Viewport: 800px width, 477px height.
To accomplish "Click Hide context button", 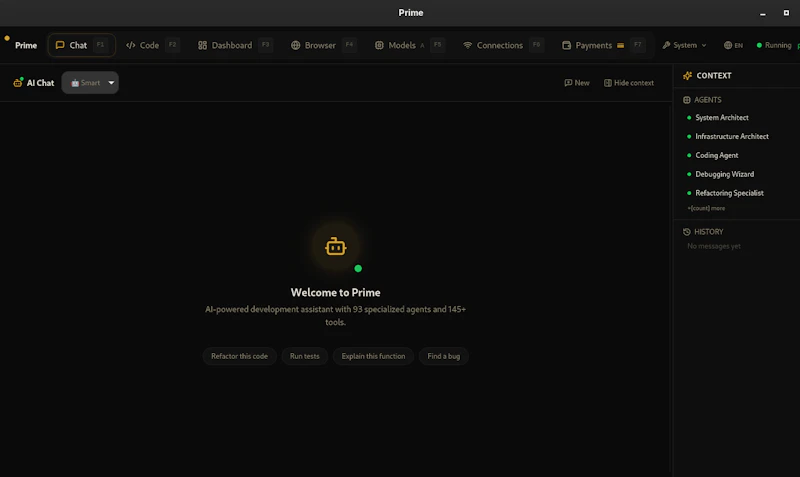I will (629, 83).
